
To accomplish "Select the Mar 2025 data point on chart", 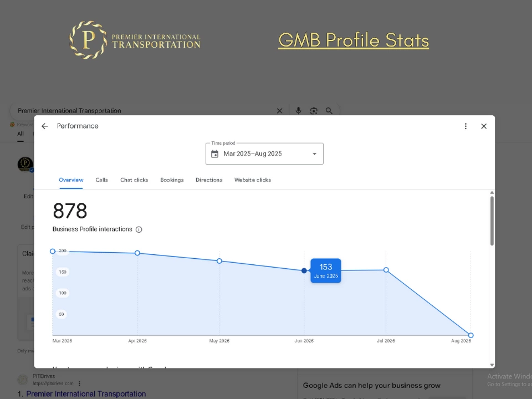I will pos(53,252).
